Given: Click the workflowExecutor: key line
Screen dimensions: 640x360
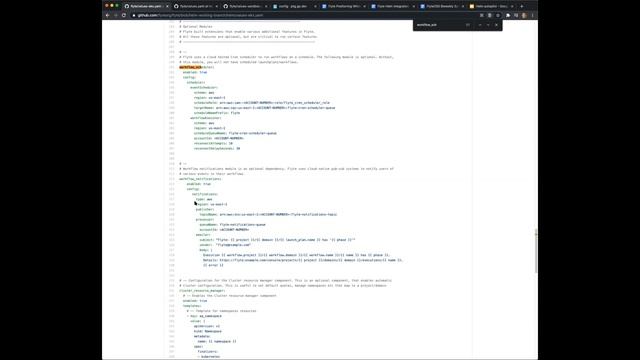Looking at the screenshot, I should [206, 118].
